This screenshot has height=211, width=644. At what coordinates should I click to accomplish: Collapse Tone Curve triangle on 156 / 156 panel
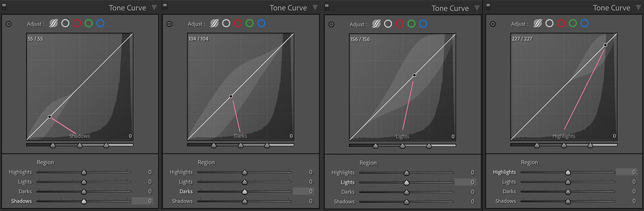coord(477,8)
